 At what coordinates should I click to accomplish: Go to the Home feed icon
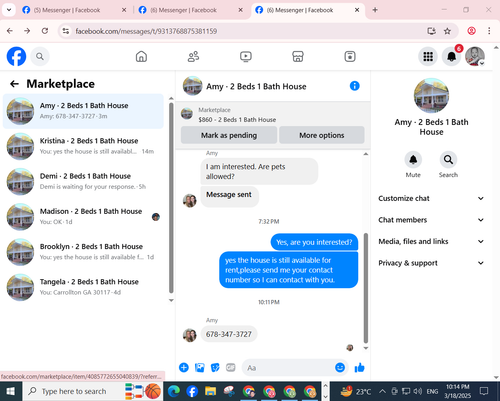pos(141,56)
